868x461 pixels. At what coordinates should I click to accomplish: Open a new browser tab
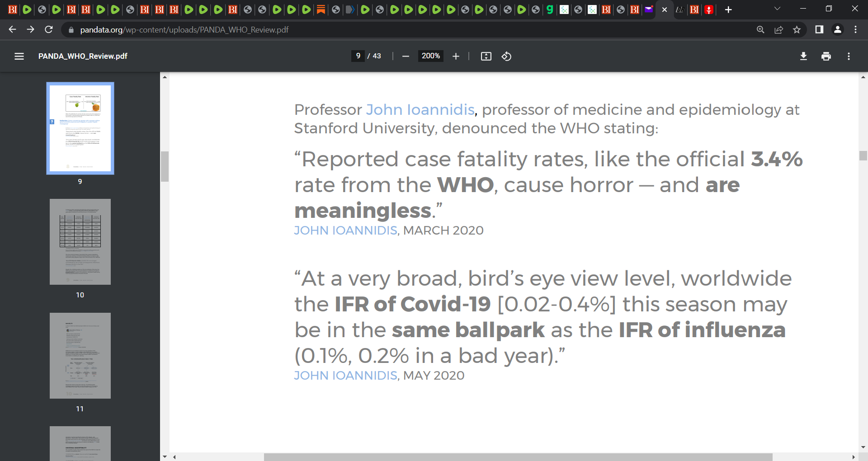point(728,9)
